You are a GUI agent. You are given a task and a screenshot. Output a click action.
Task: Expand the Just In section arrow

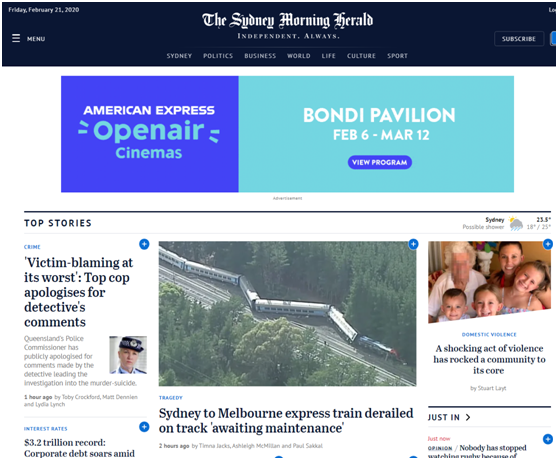pos(468,417)
